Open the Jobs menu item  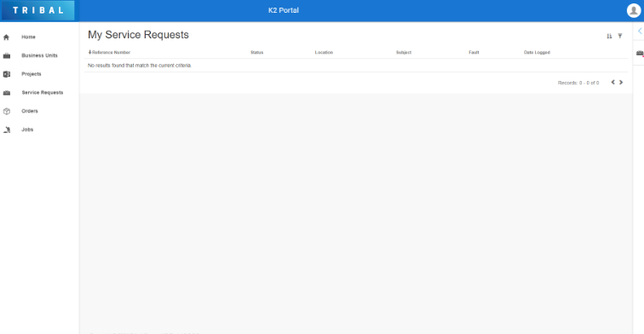click(x=27, y=130)
